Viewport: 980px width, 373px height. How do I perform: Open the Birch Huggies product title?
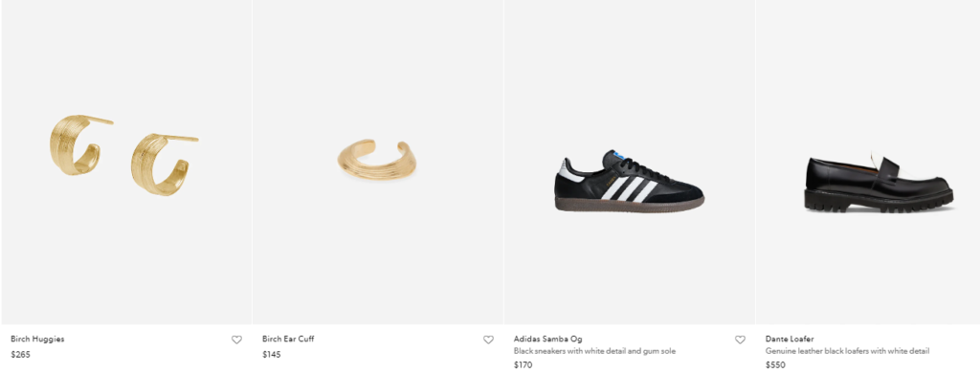pyautogui.click(x=37, y=340)
